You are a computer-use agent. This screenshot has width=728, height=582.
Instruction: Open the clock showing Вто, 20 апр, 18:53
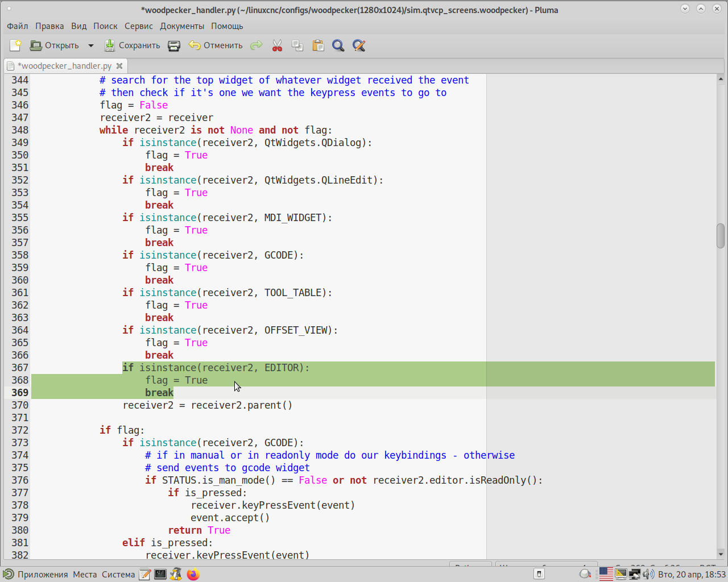point(692,575)
